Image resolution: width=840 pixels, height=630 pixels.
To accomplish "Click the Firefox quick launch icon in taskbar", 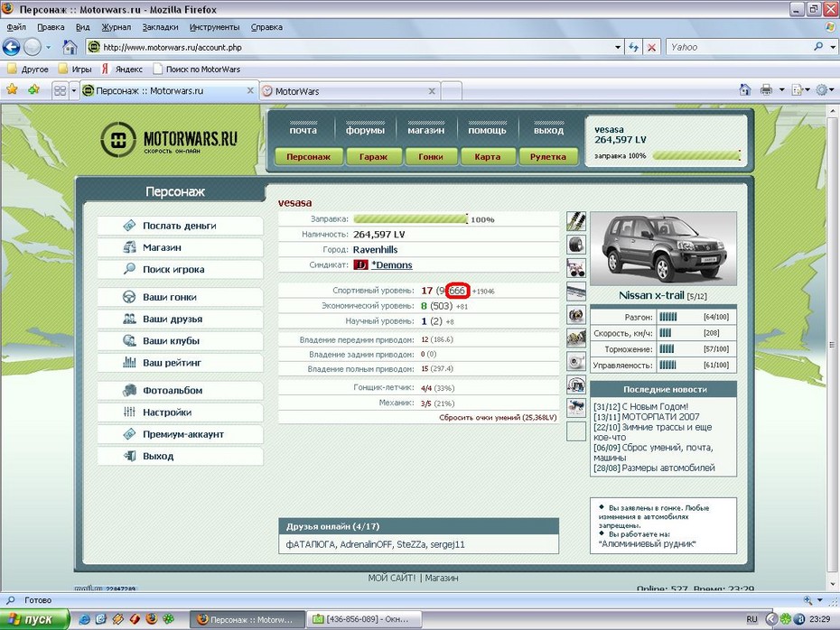I will click(x=152, y=619).
